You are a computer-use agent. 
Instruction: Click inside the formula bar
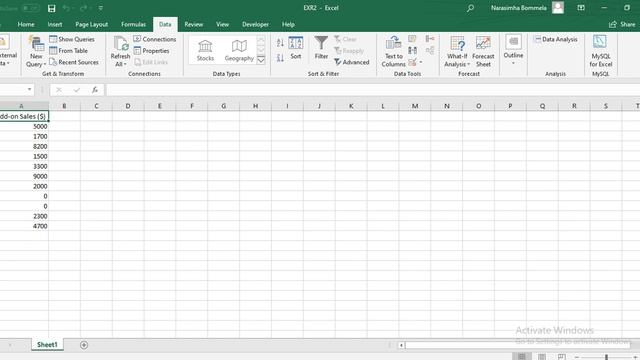click(373, 90)
